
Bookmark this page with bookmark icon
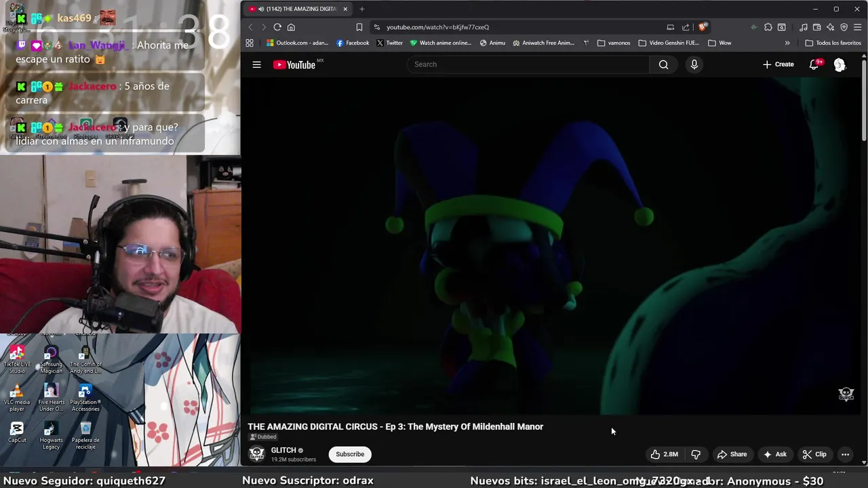359,27
